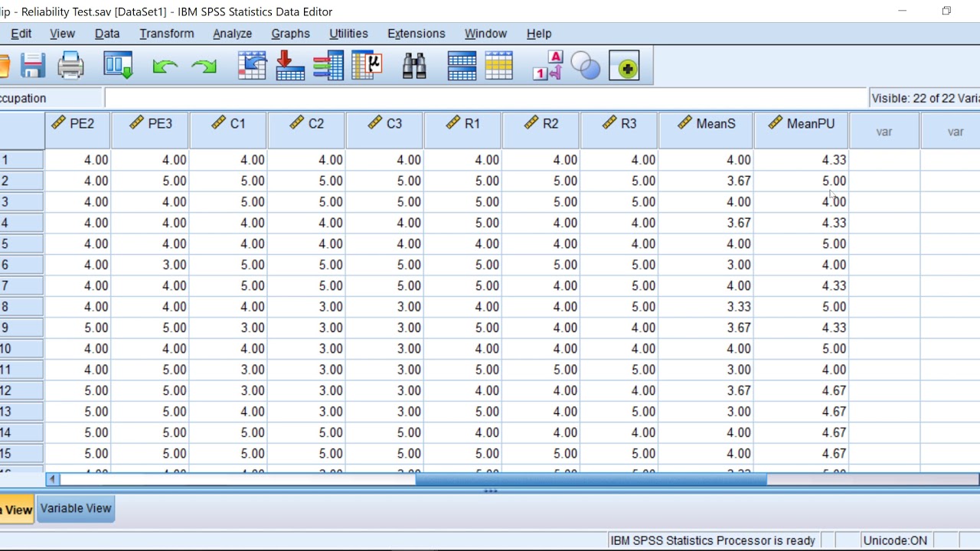This screenshot has width=980, height=551.
Task: Click the Go to variable icon
Action: [290, 66]
